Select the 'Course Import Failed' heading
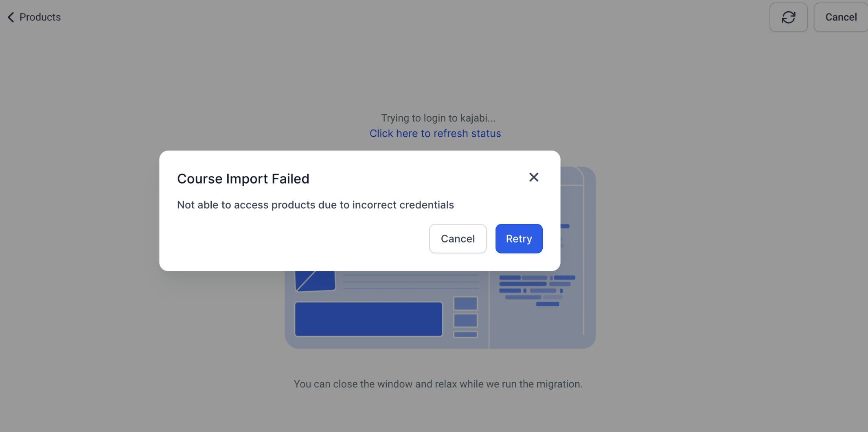Viewport: 868px width, 432px height. coord(243,179)
